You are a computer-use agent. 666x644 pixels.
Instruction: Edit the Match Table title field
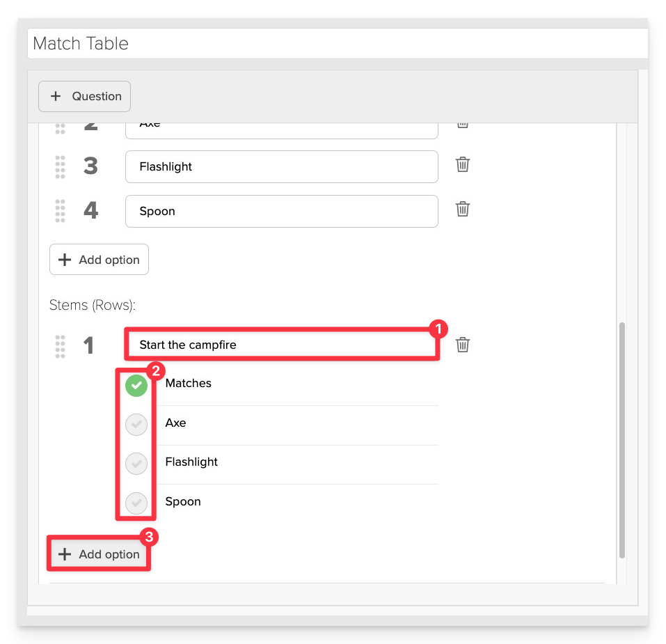pos(338,43)
